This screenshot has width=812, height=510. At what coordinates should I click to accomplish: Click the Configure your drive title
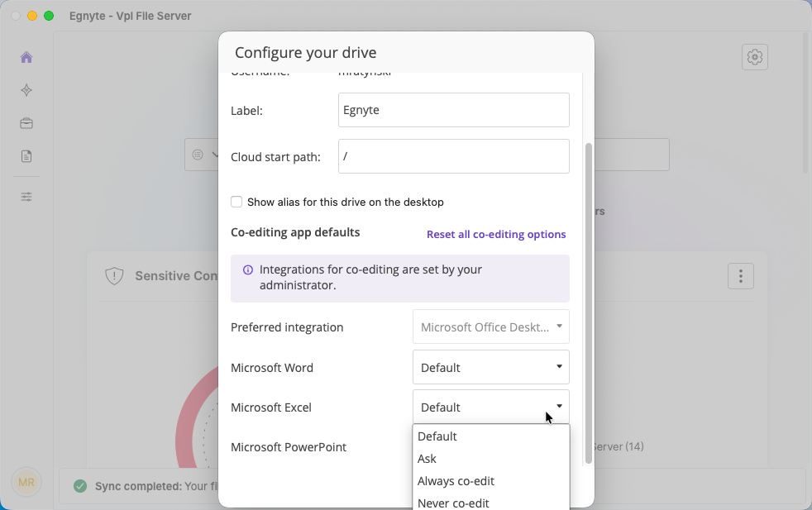click(x=306, y=53)
